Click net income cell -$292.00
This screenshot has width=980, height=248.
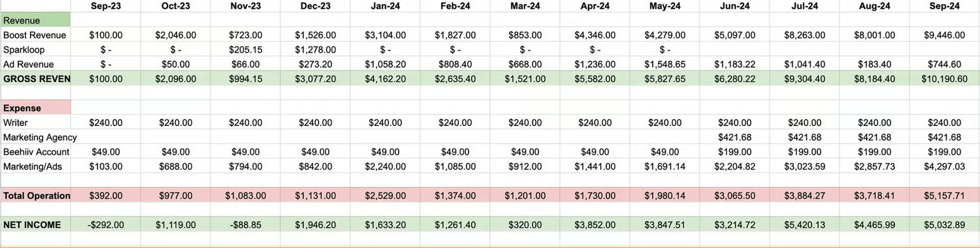106,225
